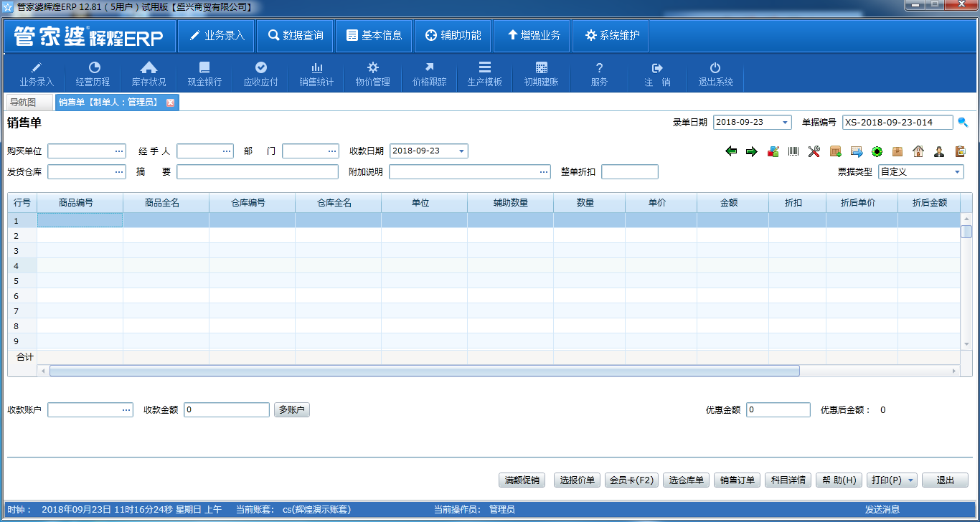Open 应收应付 checkmark toolbar item
Viewport: 980px width, 522px height.
point(261,74)
